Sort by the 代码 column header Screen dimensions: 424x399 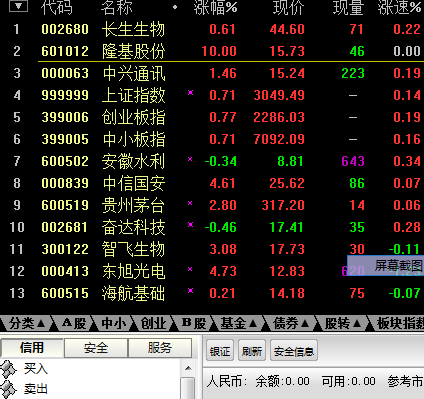(x=56, y=8)
